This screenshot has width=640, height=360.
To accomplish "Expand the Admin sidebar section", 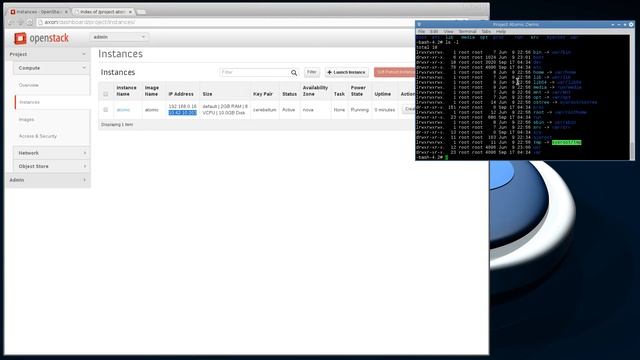I will coord(48,180).
